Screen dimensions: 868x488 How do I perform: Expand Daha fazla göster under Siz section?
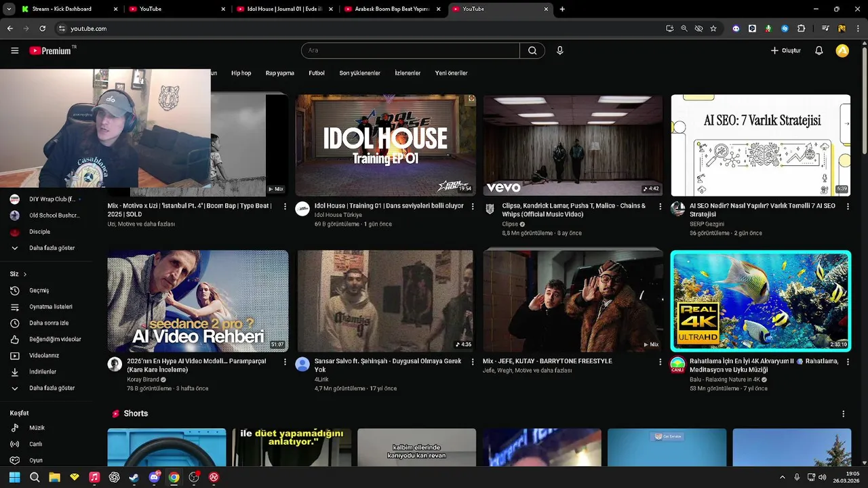point(52,388)
